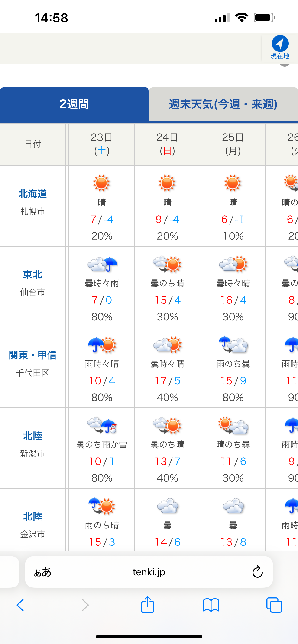Tap the ぁあ reader/text size button
The height and width of the screenshot is (644, 298).
pos(42,572)
